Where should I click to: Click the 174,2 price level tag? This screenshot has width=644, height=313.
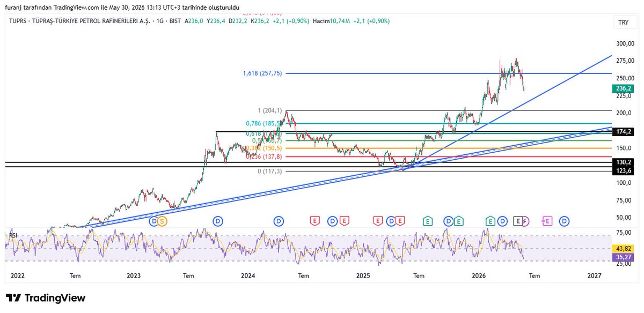coord(623,131)
